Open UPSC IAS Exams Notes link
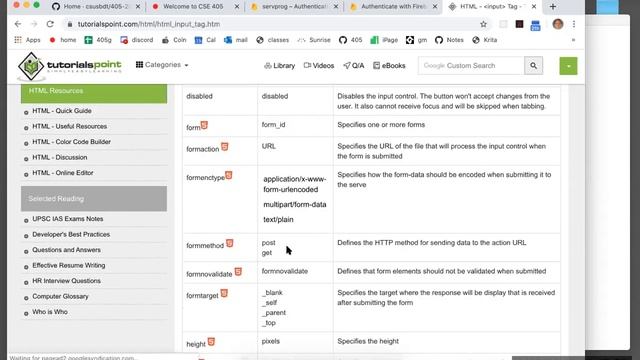 tap(68, 219)
